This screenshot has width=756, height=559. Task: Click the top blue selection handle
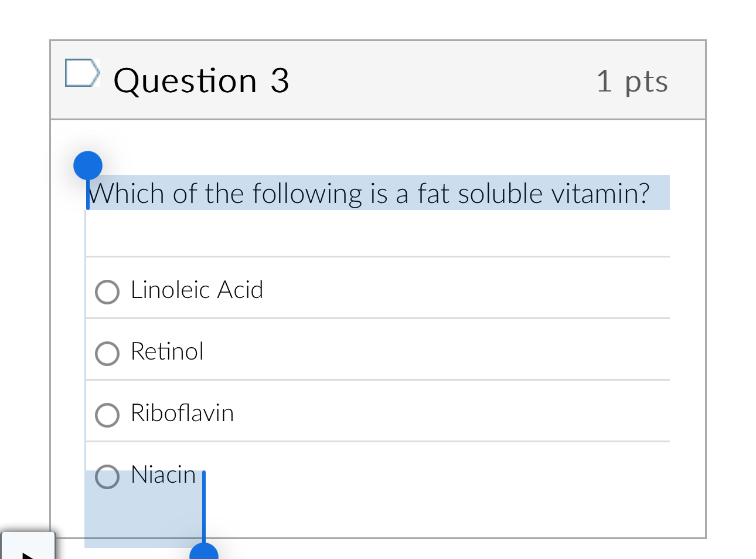pyautogui.click(x=88, y=165)
